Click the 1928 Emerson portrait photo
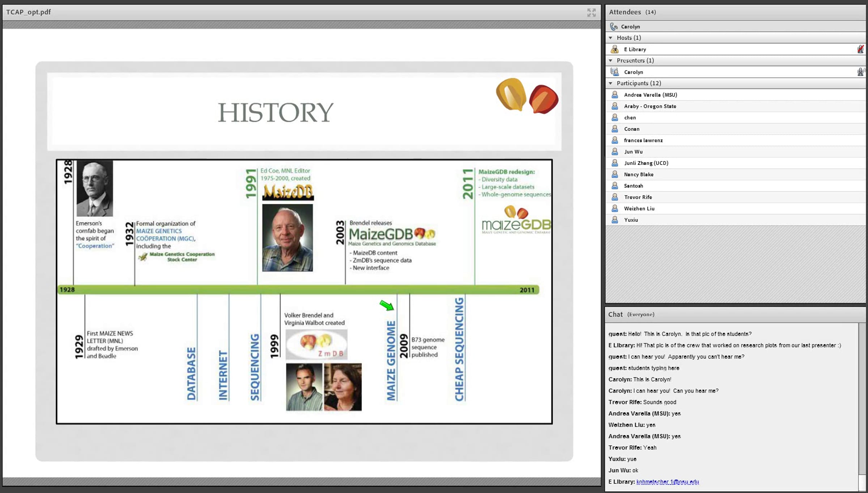This screenshot has width=868, height=493. coord(95,188)
